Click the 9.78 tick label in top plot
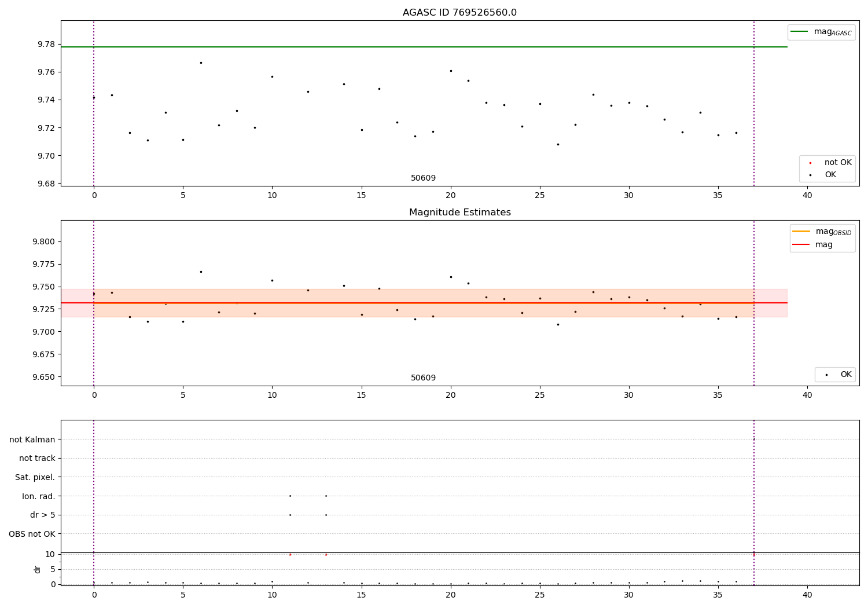The image size is (868, 608). tap(46, 44)
